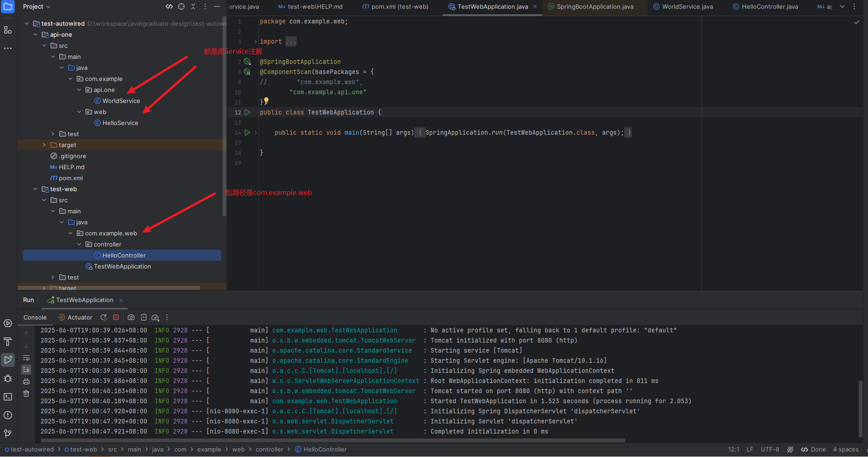Stop the running application with red square
This screenshot has height=457, width=868.
(x=116, y=317)
